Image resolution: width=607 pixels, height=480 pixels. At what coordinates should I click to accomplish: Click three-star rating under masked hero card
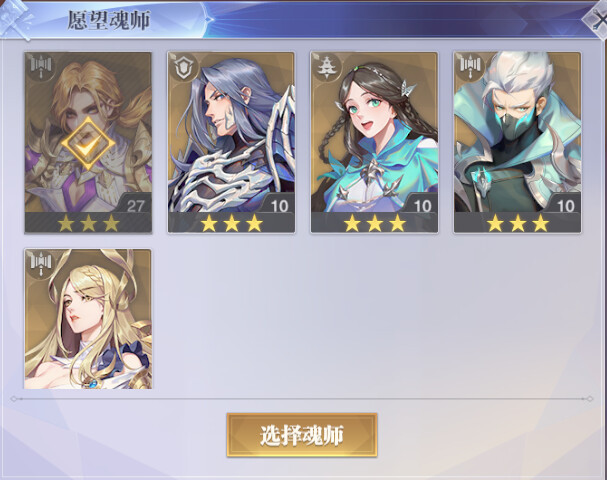pyautogui.click(x=517, y=223)
